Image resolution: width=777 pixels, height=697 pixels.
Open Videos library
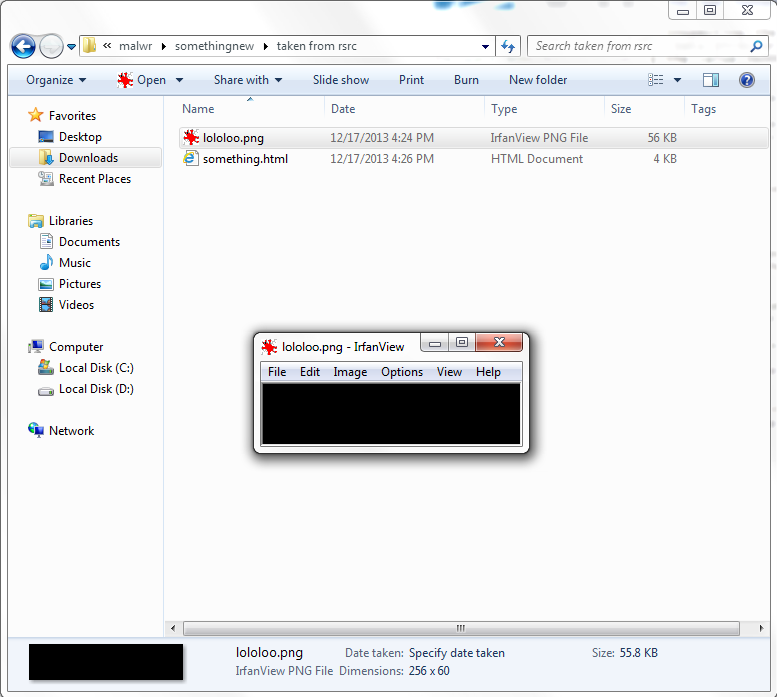[x=76, y=305]
